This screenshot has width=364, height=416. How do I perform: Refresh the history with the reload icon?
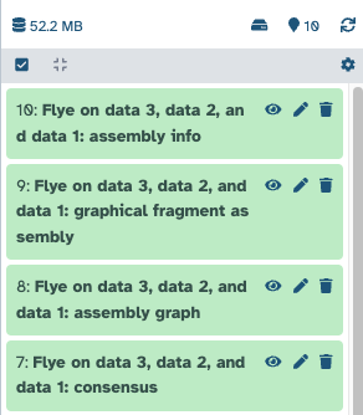pos(348,25)
